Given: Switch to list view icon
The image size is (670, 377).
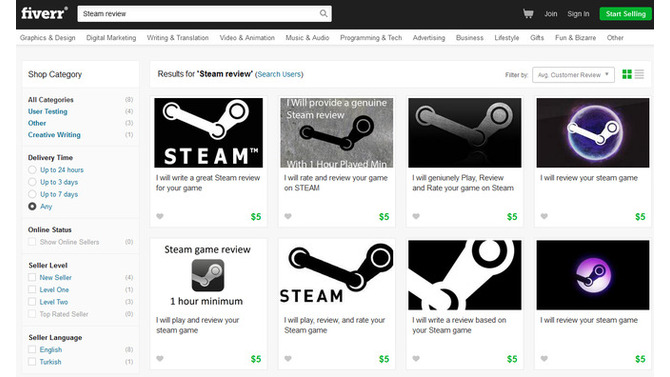Looking at the screenshot, I should point(639,74).
